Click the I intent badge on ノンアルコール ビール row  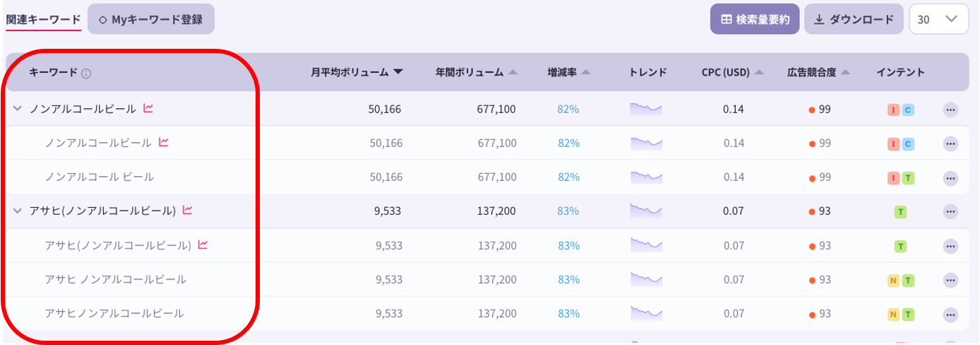pyautogui.click(x=894, y=177)
